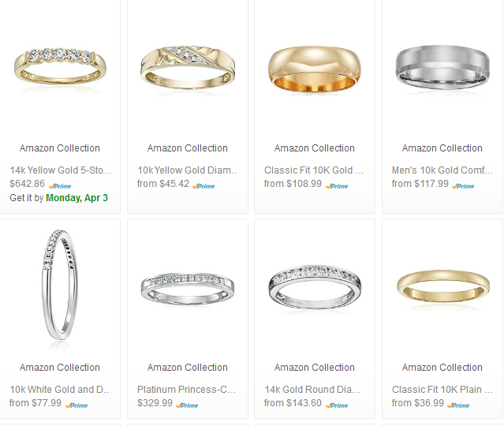View the Classic Fit 10K Plain band image
504x426 pixels.
point(443,286)
